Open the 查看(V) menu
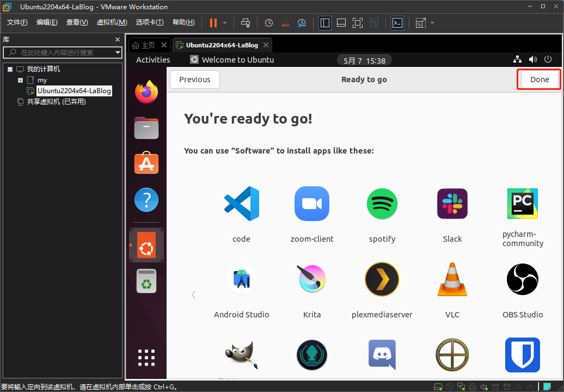 (x=77, y=23)
